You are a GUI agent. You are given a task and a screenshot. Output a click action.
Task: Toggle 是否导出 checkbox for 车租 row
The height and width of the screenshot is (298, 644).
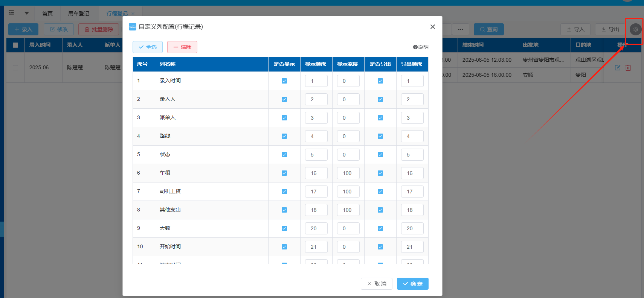380,173
